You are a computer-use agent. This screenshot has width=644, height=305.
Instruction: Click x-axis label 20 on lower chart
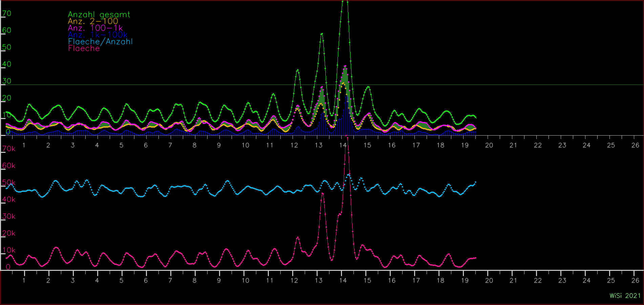[489, 280]
